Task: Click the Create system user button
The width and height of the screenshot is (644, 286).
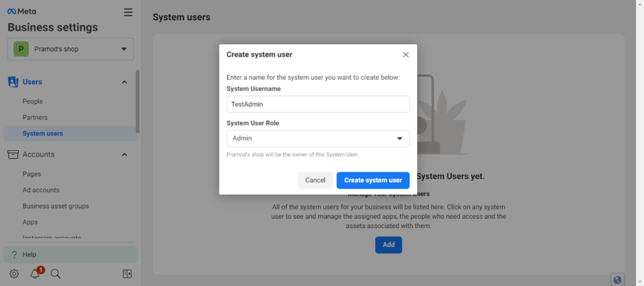Action: coord(373,180)
